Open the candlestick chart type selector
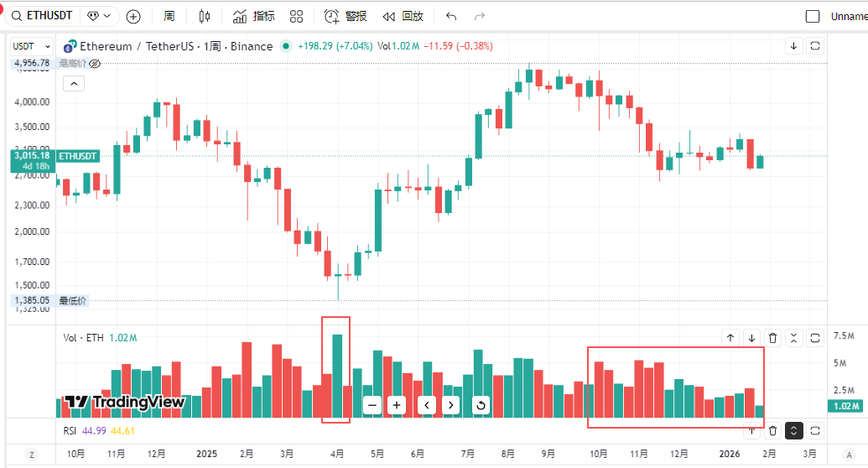This screenshot has width=868, height=468. [205, 17]
